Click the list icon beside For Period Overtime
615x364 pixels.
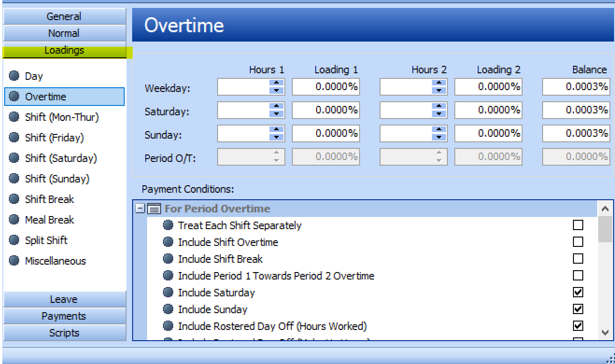154,209
